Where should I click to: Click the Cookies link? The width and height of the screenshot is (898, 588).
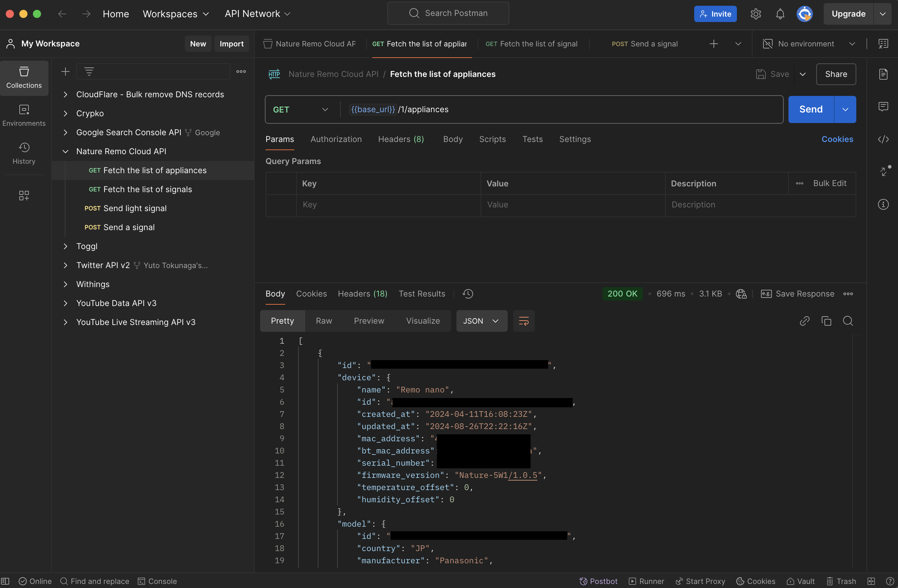837,139
